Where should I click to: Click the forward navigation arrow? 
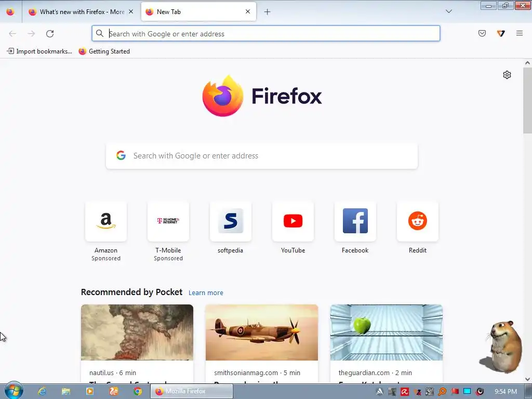tap(31, 34)
